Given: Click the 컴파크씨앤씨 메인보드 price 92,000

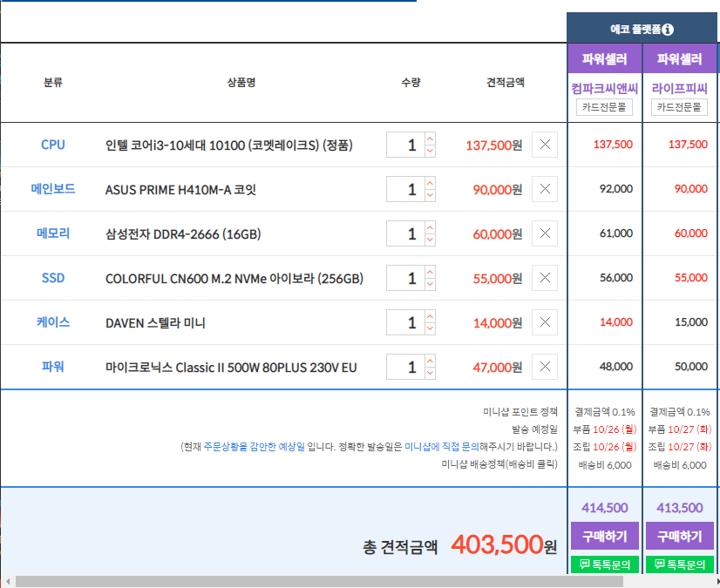Looking at the screenshot, I should tap(615, 189).
